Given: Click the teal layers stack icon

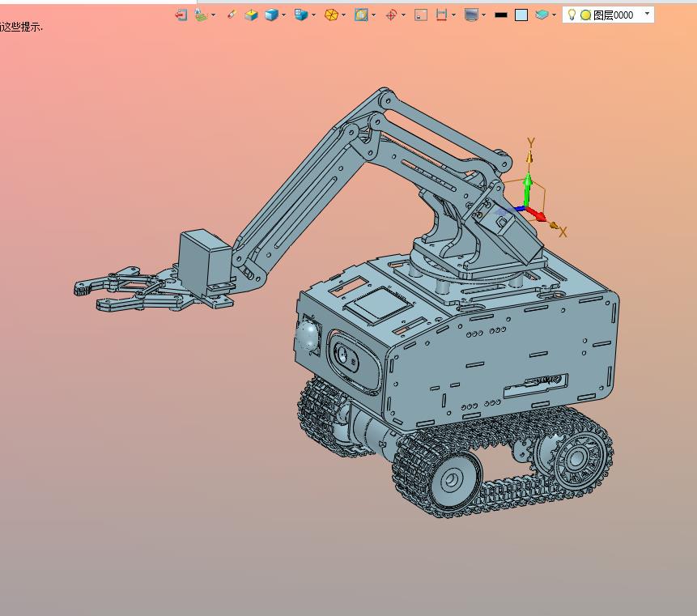Looking at the screenshot, I should 542,15.
